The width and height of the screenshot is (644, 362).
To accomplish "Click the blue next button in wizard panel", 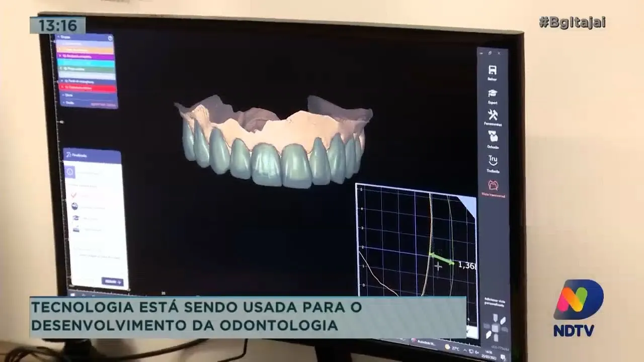I will pos(112,282).
